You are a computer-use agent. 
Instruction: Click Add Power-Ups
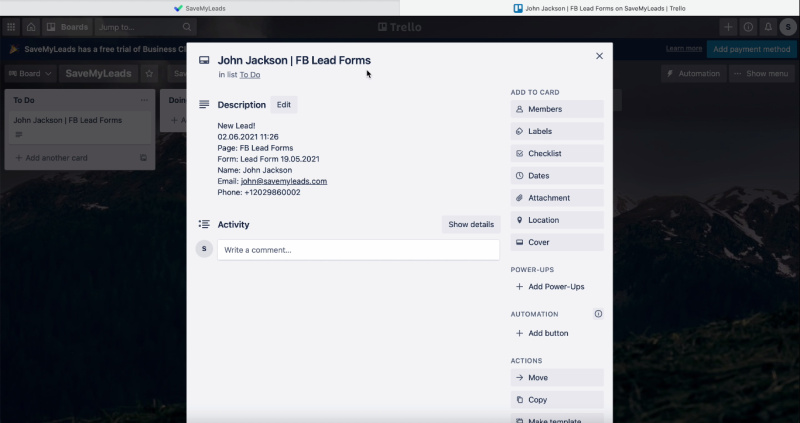pyautogui.click(x=557, y=287)
